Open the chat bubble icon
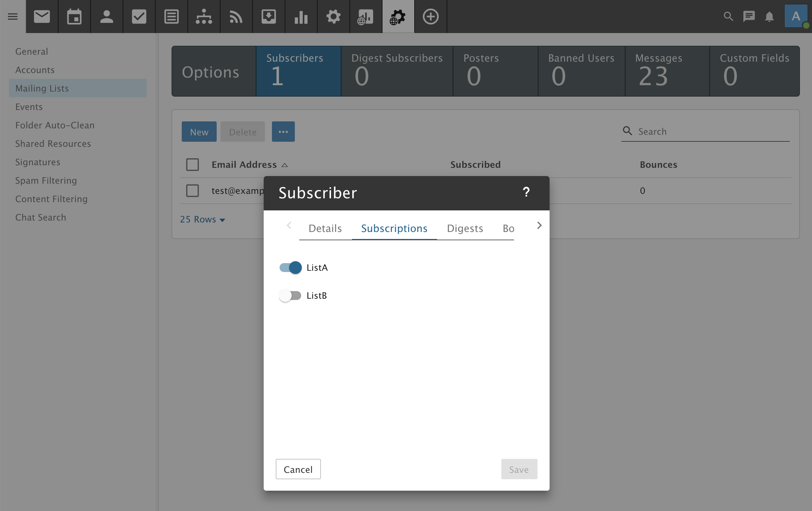 (x=748, y=17)
